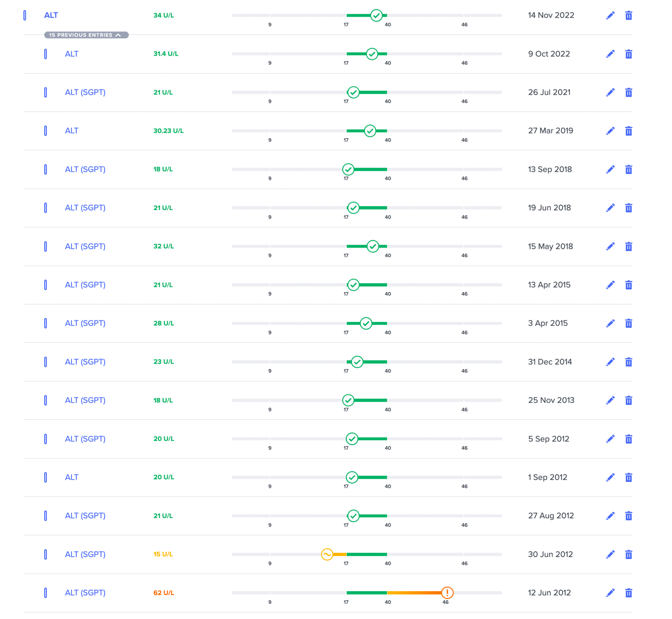Image resolution: width=672 pixels, height=619 pixels.
Task: Delete the 9 Oct 2022 entry
Action: (x=628, y=54)
